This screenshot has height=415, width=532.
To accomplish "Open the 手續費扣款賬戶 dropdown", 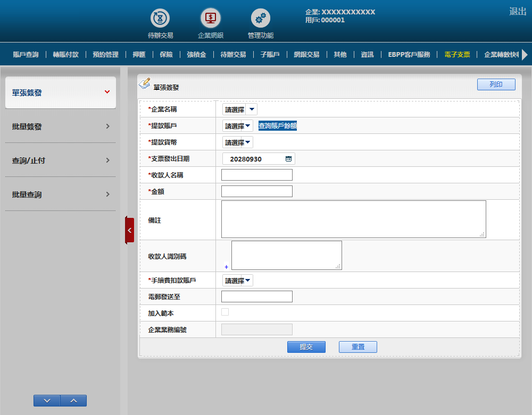I will pyautogui.click(x=237, y=280).
